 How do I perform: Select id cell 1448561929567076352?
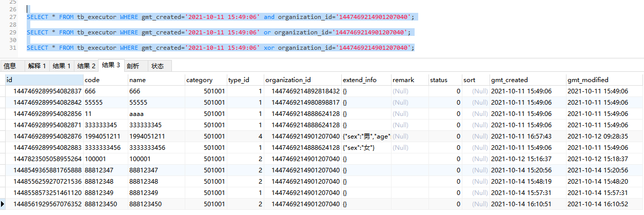(x=44, y=204)
